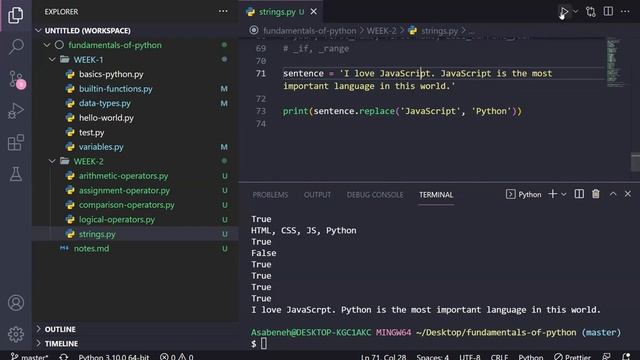This screenshot has width=640, height=360.
Task: Collapse the WEEK-2 folder
Action: (52, 161)
